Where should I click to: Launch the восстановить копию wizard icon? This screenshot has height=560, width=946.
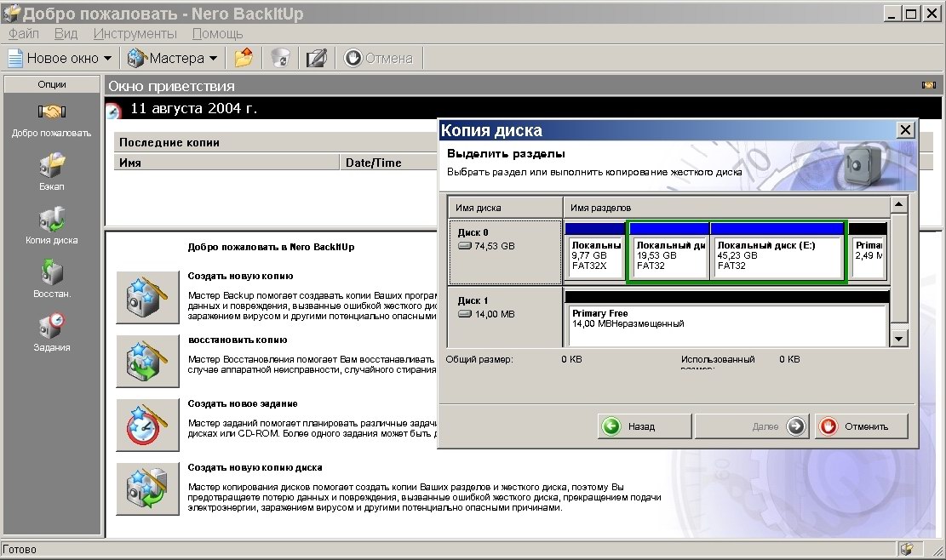[147, 361]
